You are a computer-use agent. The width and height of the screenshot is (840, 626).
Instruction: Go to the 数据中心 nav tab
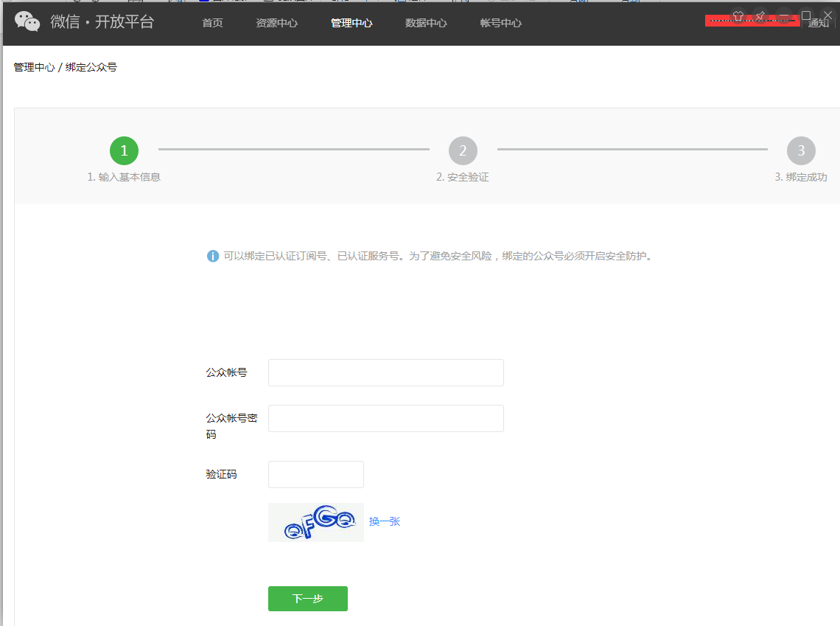(x=426, y=23)
